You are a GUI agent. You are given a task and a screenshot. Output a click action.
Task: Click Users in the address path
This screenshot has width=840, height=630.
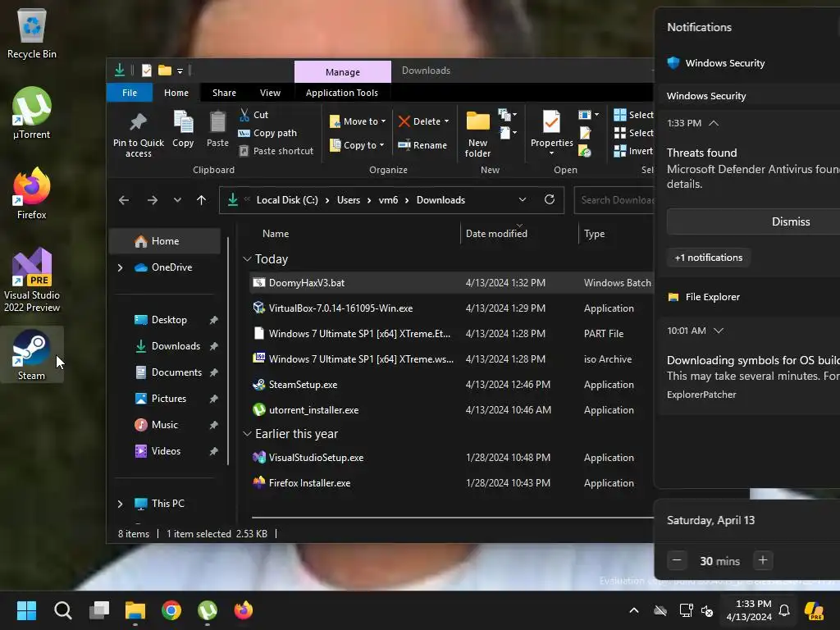349,200
